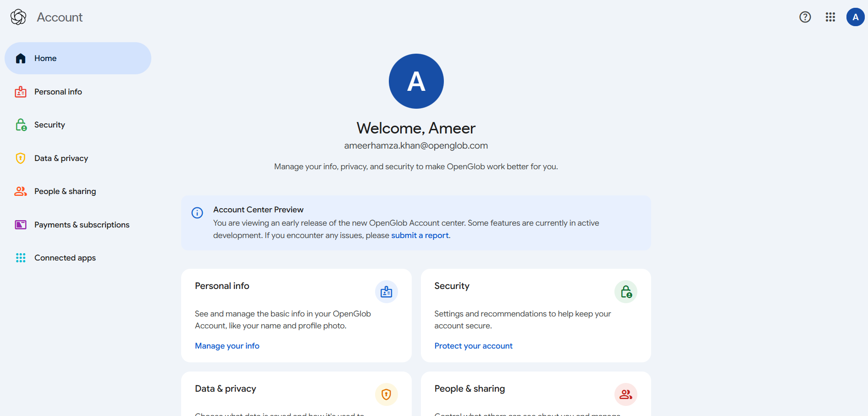Screen dimensions: 868x416
Task: Click the badge icon on the Personal info card
Action: [x=386, y=292]
